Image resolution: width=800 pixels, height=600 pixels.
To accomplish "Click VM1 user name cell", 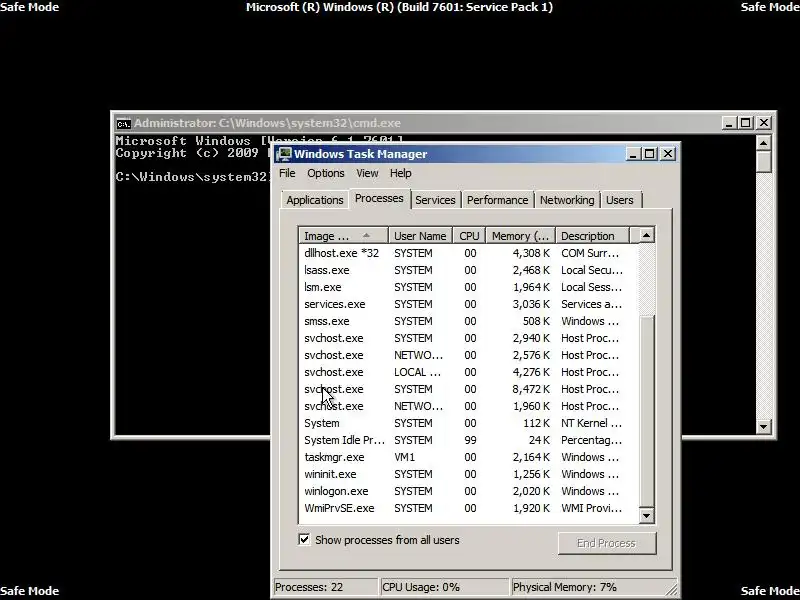I will (x=405, y=457).
